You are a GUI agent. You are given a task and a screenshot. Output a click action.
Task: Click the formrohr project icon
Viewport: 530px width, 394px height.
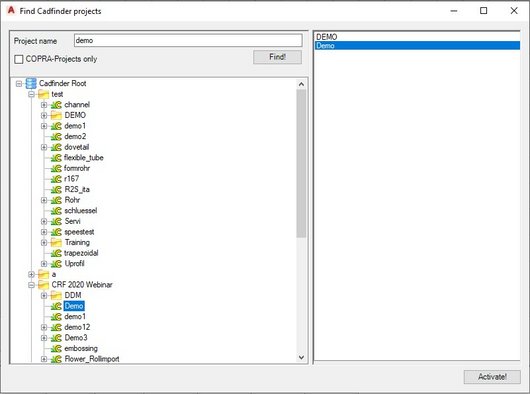[56, 168]
